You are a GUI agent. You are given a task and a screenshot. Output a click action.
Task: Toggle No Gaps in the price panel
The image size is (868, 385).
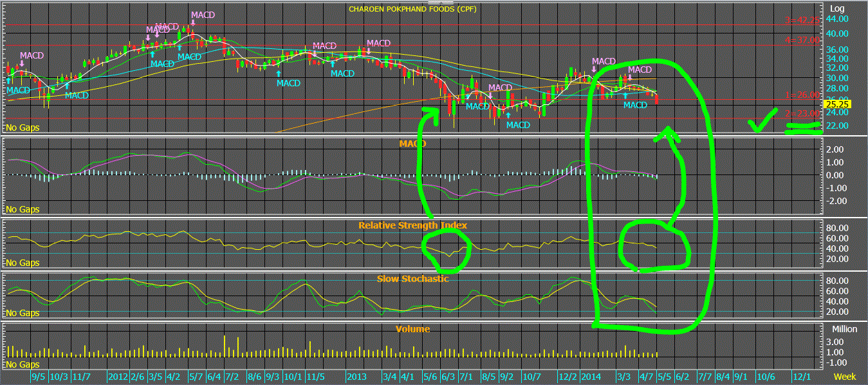tap(23, 127)
